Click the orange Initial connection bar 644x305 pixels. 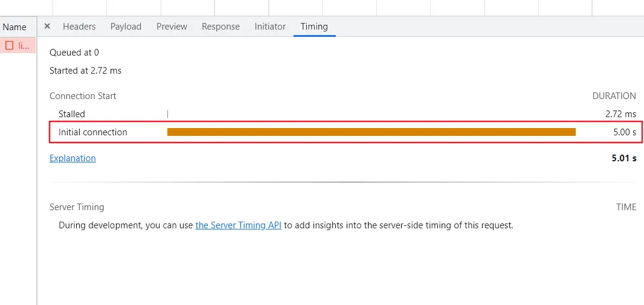click(x=371, y=132)
